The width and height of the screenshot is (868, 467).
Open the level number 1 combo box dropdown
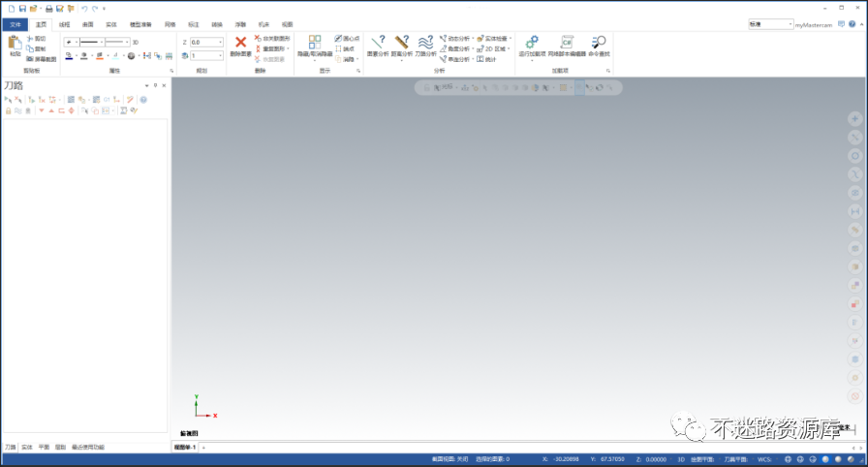point(220,55)
